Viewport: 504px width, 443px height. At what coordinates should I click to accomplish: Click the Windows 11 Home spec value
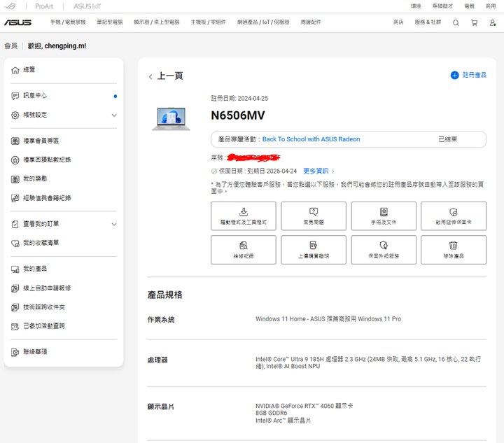pos(328,319)
